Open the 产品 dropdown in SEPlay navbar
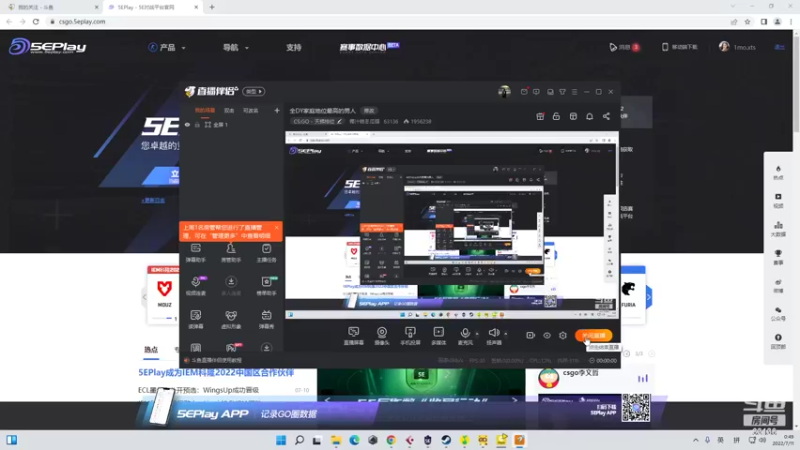The width and height of the screenshot is (800, 450). coord(167,47)
